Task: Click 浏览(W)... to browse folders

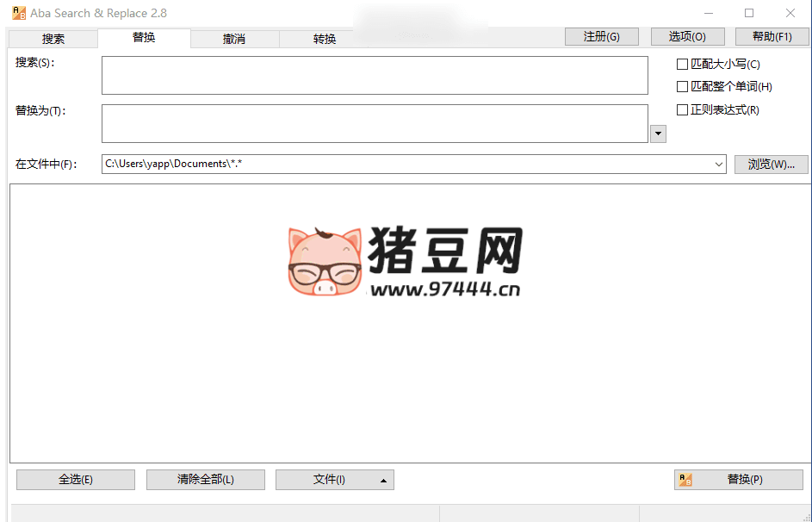Action: coord(771,165)
